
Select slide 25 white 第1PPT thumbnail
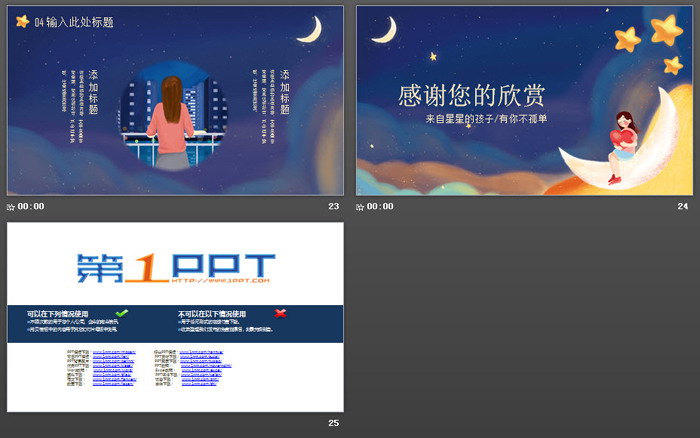click(175, 317)
